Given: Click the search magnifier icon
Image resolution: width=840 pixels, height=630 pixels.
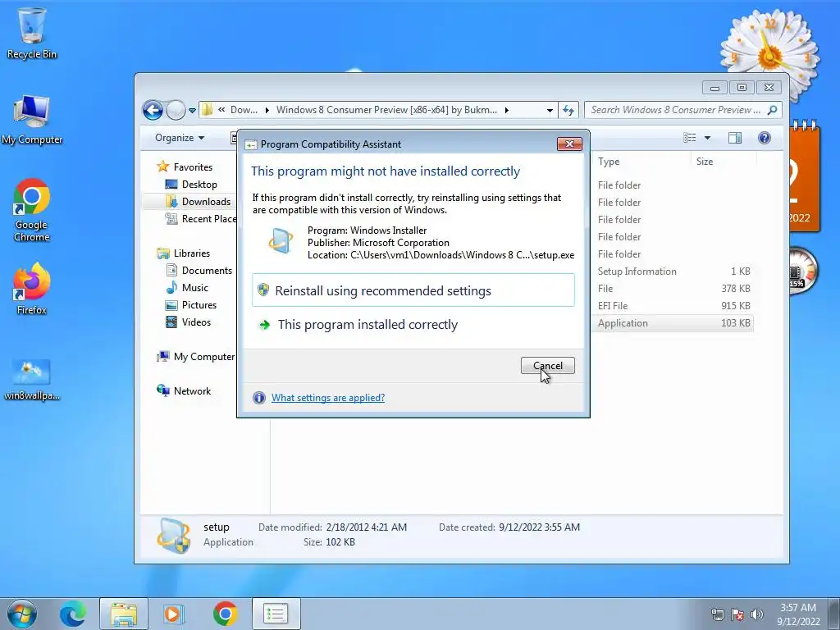Looking at the screenshot, I should tap(772, 110).
